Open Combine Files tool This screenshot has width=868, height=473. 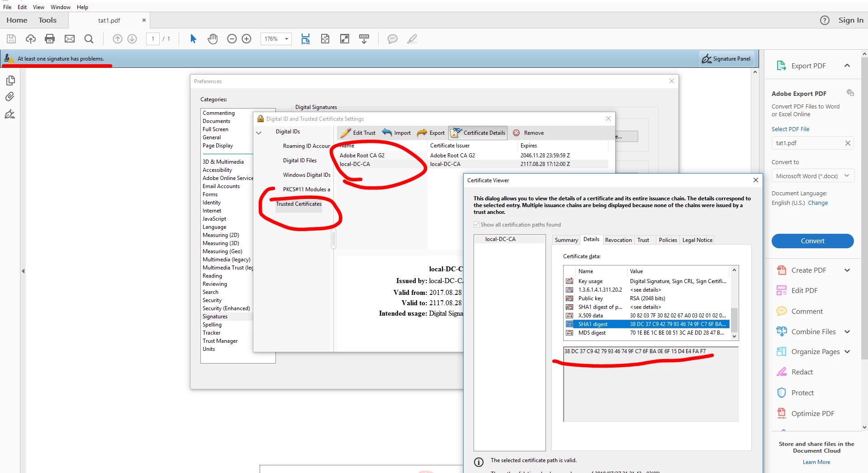pyautogui.click(x=813, y=332)
